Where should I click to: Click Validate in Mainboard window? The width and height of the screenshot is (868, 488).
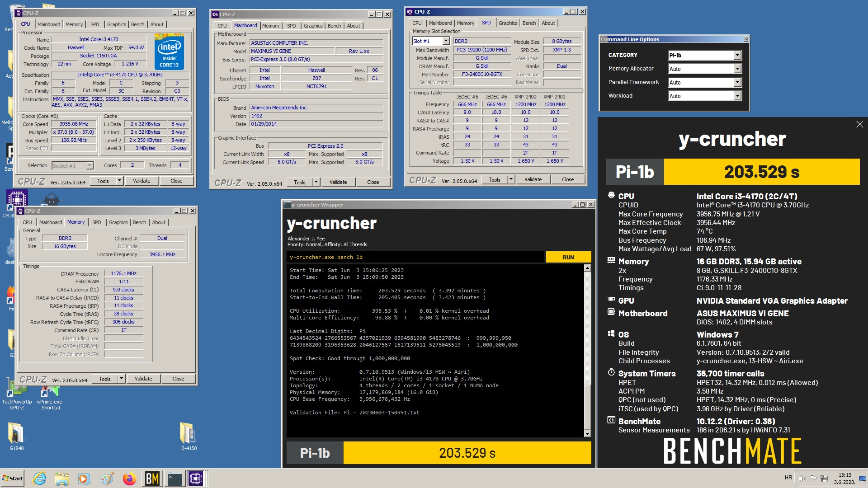coord(338,182)
